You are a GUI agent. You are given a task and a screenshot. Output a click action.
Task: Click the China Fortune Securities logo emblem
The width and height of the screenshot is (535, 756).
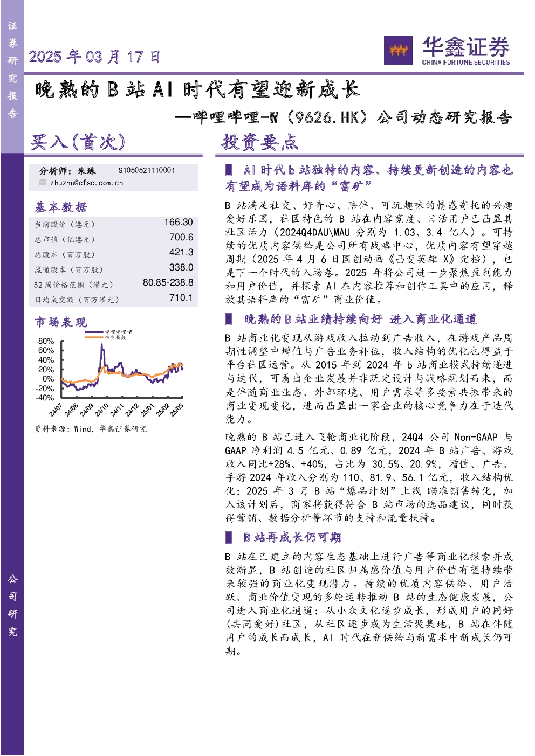click(398, 50)
